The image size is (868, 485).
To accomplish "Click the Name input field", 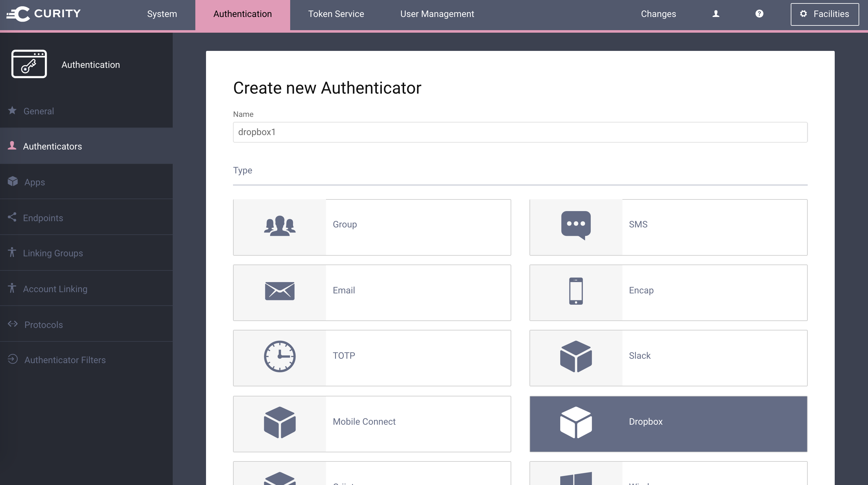I will pyautogui.click(x=520, y=132).
